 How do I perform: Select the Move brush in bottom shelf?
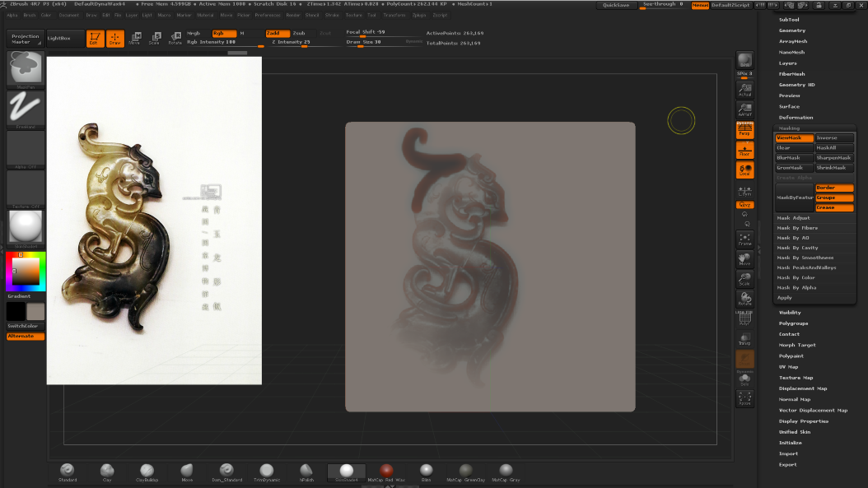point(187,472)
